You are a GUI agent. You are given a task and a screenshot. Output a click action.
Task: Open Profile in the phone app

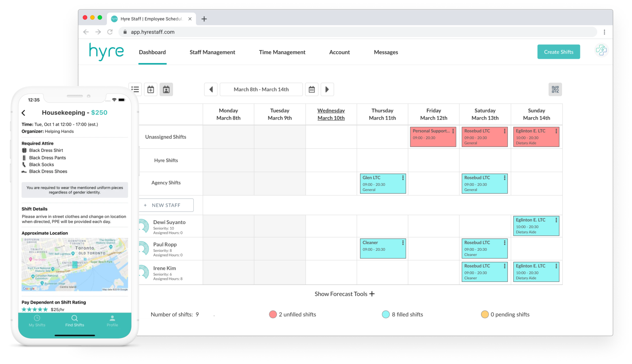(x=112, y=321)
